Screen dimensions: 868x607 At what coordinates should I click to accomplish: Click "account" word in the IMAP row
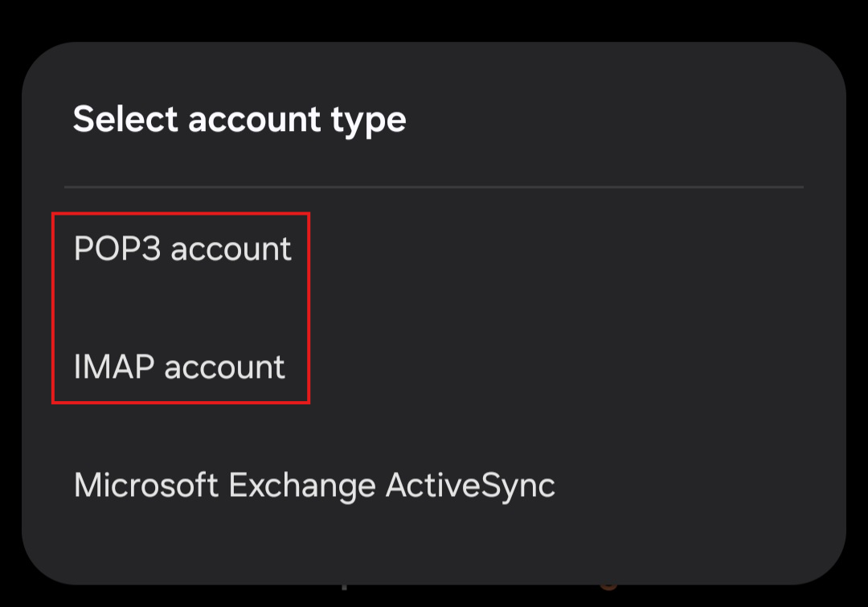coord(224,367)
